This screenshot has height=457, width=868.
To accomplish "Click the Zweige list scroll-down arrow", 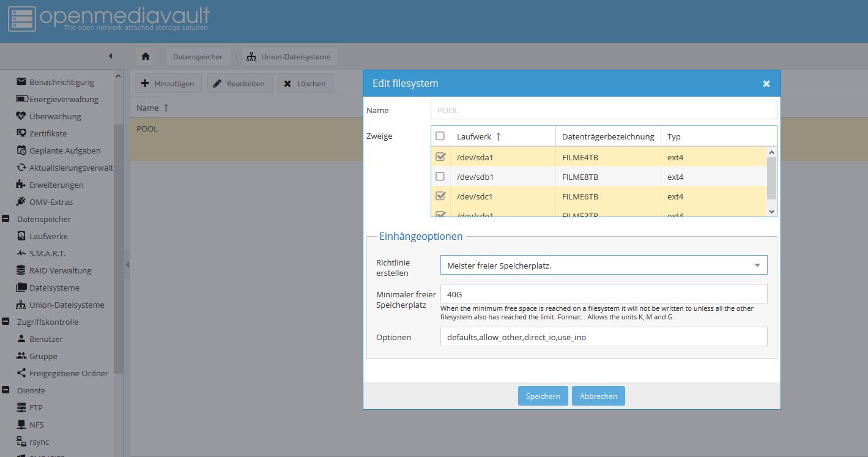I will (771, 211).
